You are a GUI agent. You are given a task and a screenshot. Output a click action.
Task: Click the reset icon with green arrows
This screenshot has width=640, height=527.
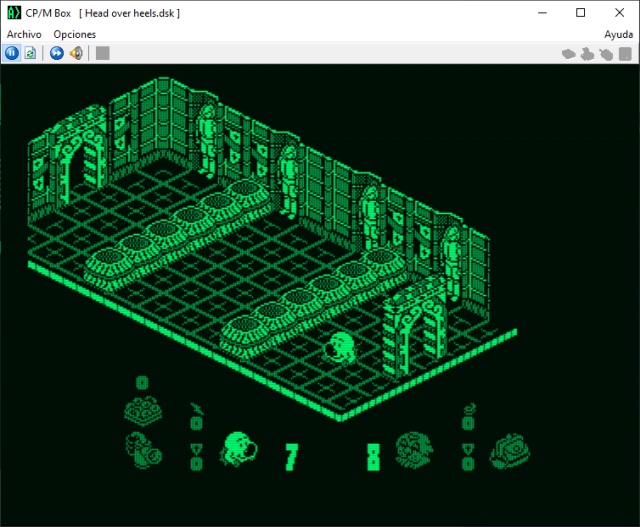click(x=30, y=53)
